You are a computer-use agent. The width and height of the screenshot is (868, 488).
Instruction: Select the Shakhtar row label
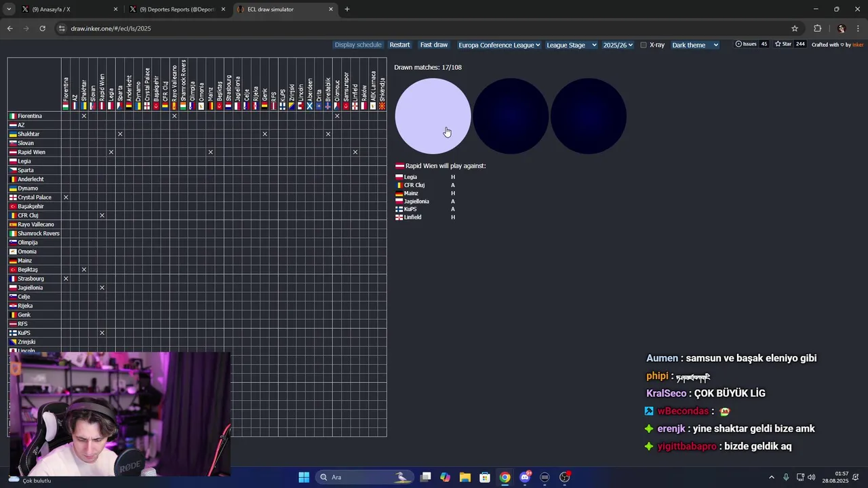(x=28, y=134)
